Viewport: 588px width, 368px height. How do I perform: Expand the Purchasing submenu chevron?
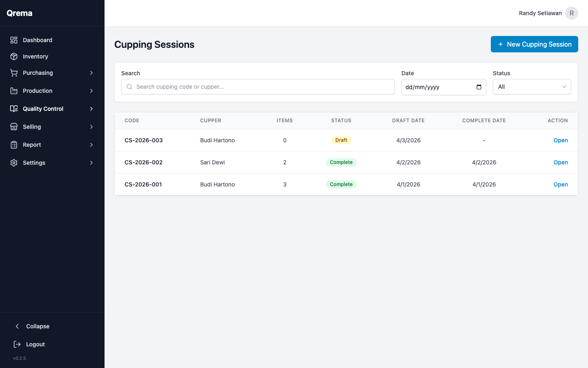tap(91, 73)
